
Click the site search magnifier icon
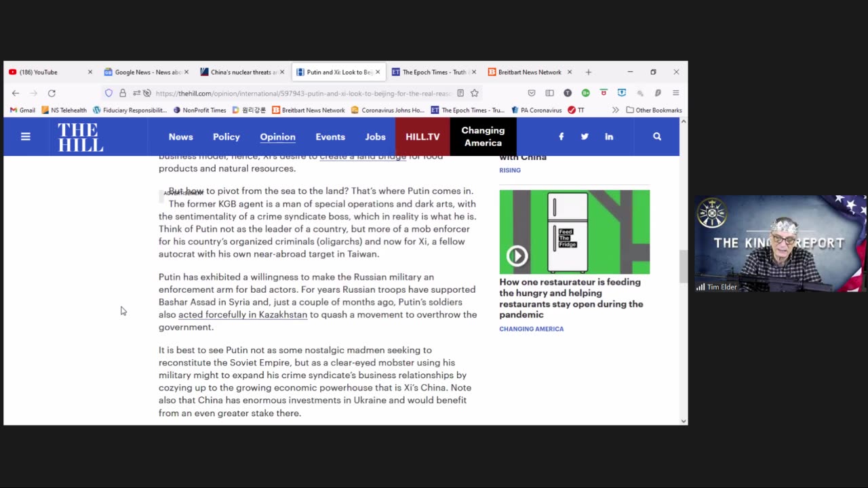657,136
